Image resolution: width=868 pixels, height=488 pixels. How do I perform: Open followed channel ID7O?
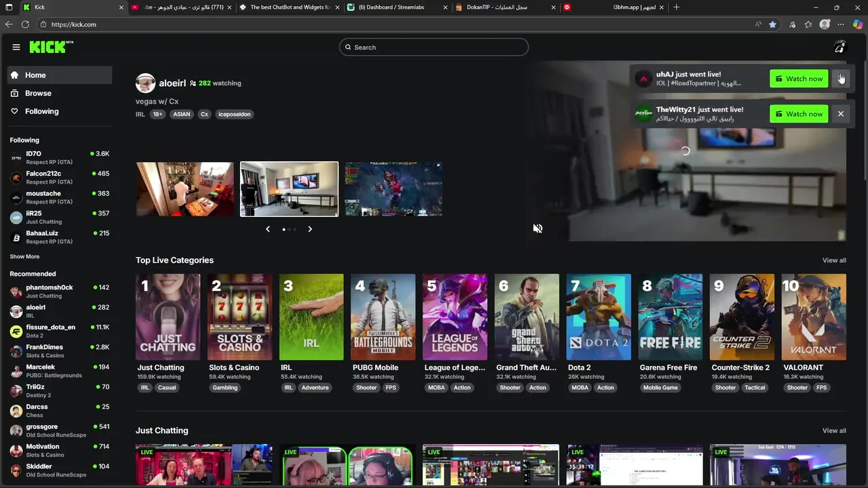tap(60, 157)
